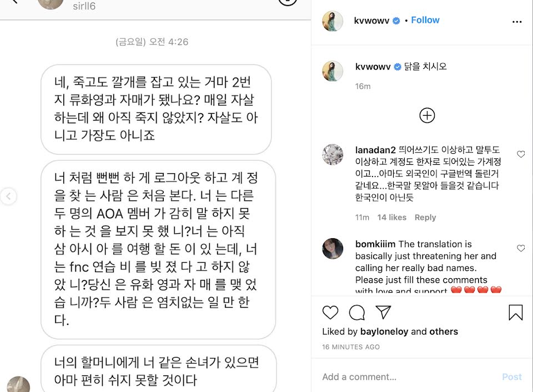Post the comment with the Post button
Image resolution: width=533 pixels, height=392 pixels.
coord(511,376)
